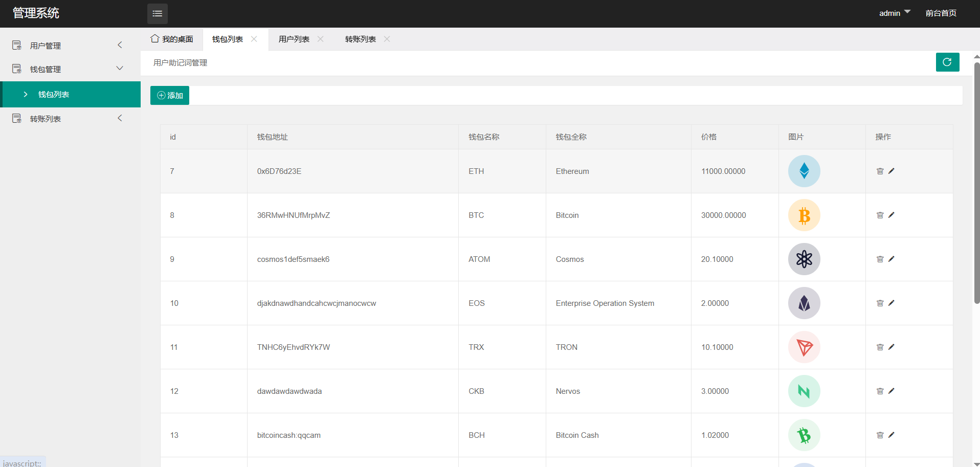
Task: Close the 转账列表 tab
Action: (387, 39)
